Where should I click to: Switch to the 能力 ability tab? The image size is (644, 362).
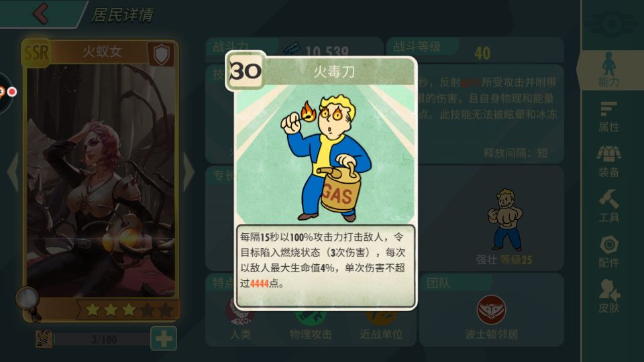point(608,70)
